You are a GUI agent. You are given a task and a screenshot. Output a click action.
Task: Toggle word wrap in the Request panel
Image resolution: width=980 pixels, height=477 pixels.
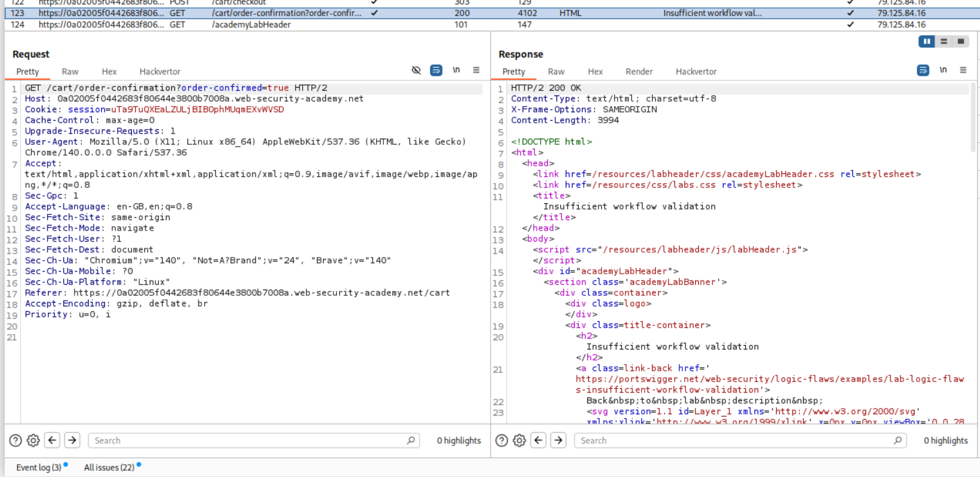tap(436, 70)
